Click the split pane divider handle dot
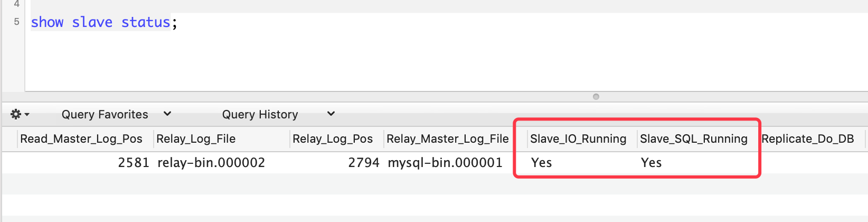This screenshot has height=222, width=868. coord(596,97)
